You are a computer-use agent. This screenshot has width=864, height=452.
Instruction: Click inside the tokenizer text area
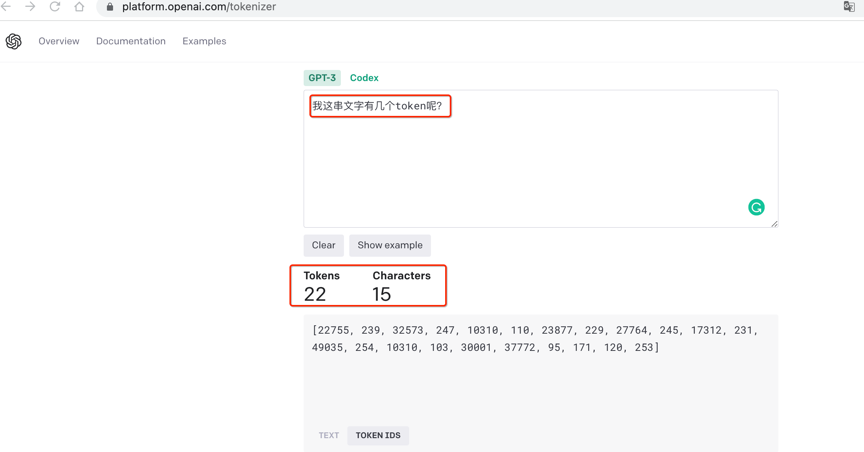pos(541,159)
